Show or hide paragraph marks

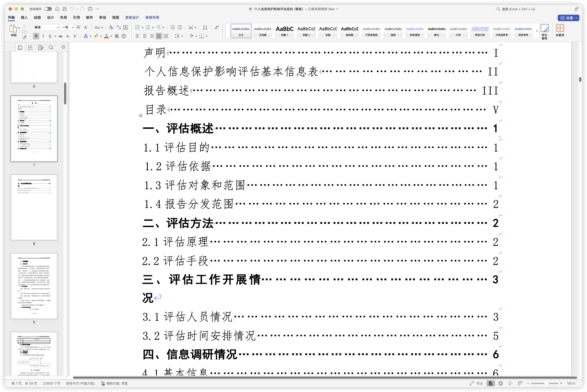(217, 27)
